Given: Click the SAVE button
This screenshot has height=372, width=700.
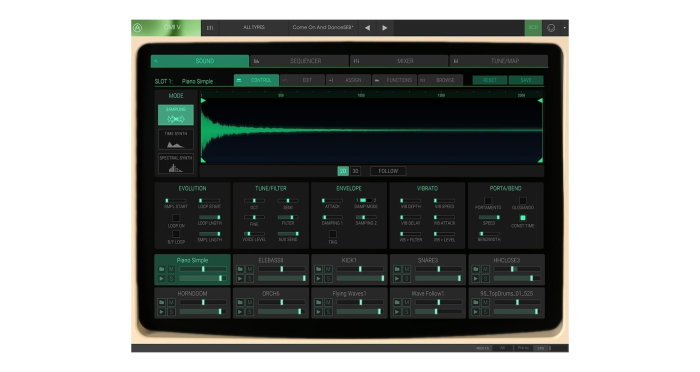Looking at the screenshot, I should tap(526, 80).
